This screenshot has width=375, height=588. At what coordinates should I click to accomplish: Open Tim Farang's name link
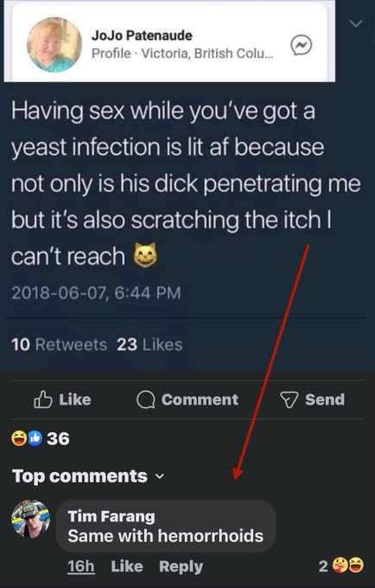[111, 516]
